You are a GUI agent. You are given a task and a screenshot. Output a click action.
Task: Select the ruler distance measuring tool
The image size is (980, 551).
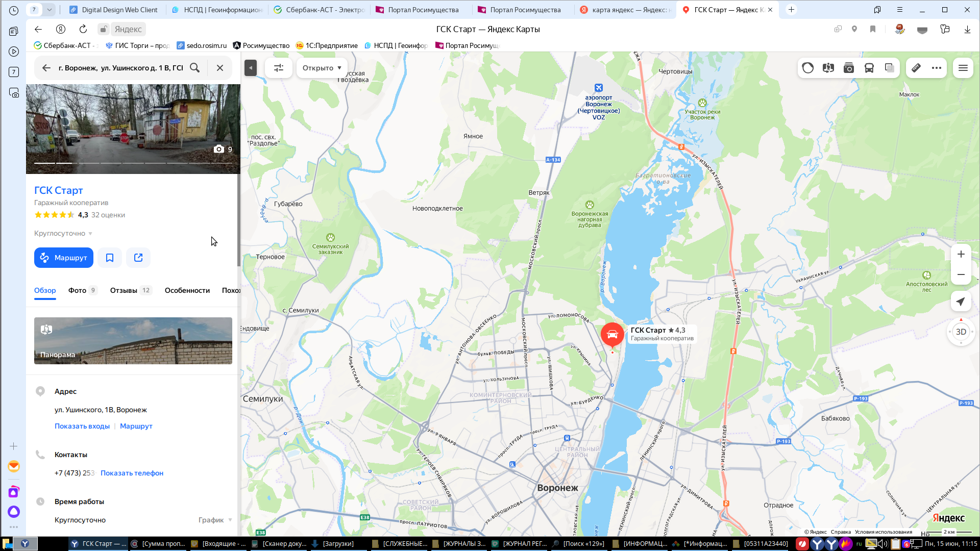click(x=916, y=68)
